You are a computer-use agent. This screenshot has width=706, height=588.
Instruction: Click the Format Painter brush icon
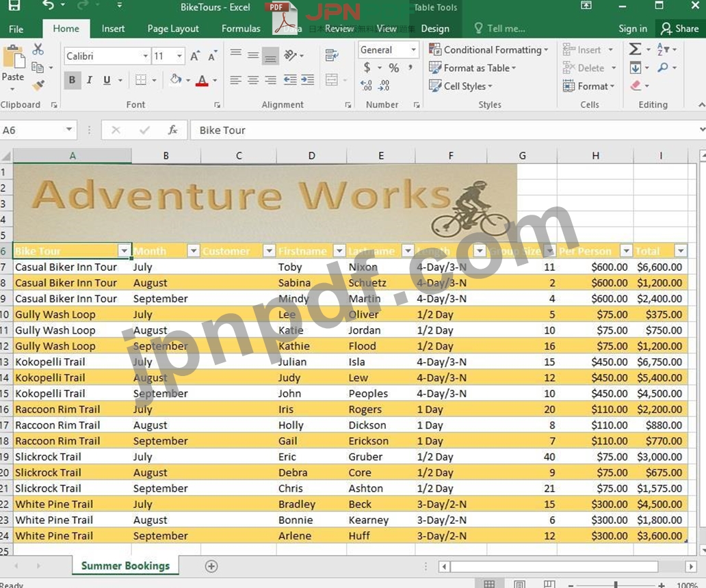coord(38,85)
